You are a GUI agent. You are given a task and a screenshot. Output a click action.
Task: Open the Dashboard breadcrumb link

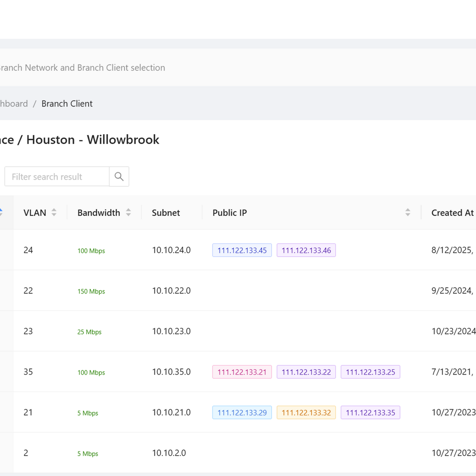pyautogui.click(x=13, y=104)
